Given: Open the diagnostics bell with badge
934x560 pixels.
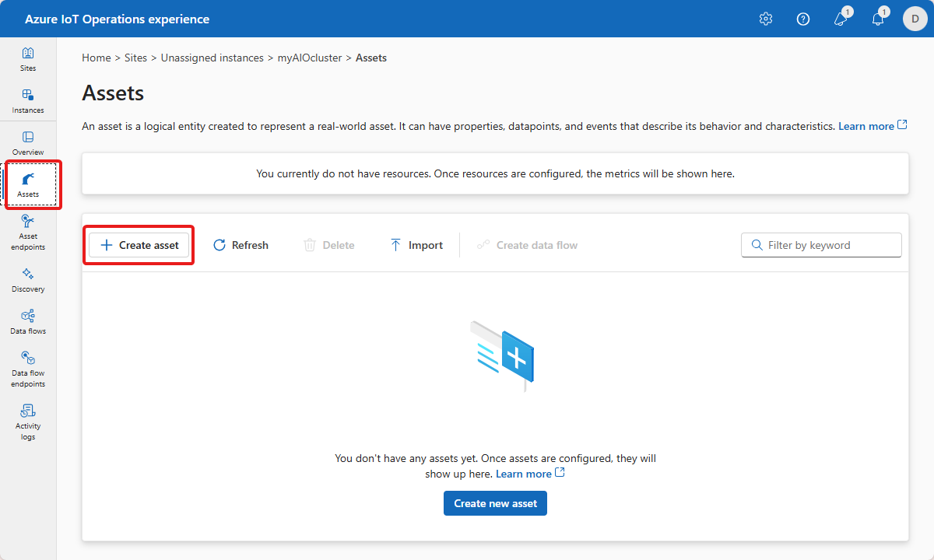Looking at the screenshot, I should pyautogui.click(x=841, y=18).
